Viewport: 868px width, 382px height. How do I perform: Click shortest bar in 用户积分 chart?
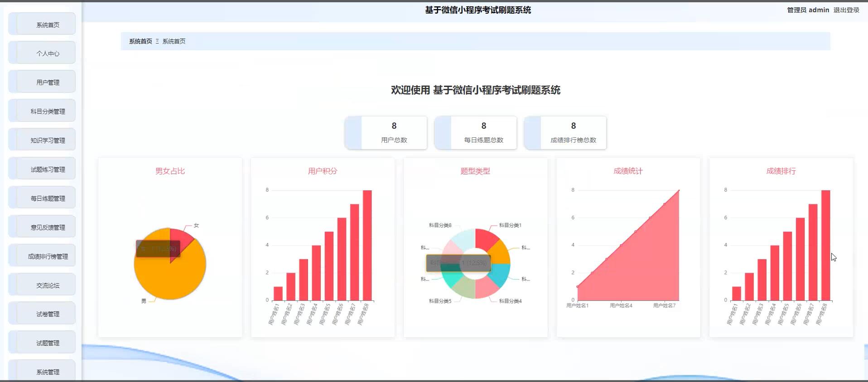278,293
